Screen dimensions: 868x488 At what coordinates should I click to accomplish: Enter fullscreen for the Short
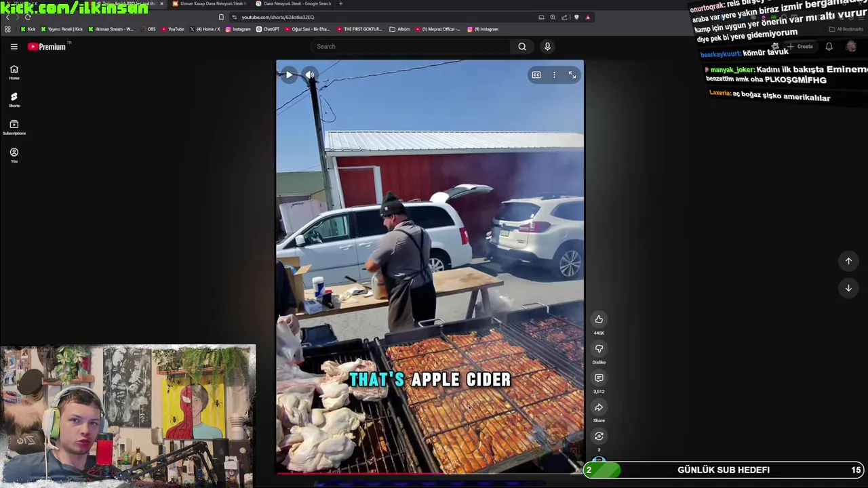(572, 75)
